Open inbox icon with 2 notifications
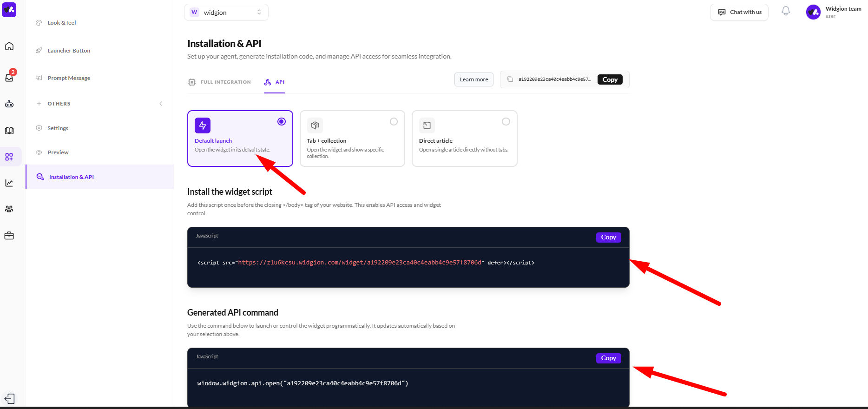868x409 pixels. [9, 78]
